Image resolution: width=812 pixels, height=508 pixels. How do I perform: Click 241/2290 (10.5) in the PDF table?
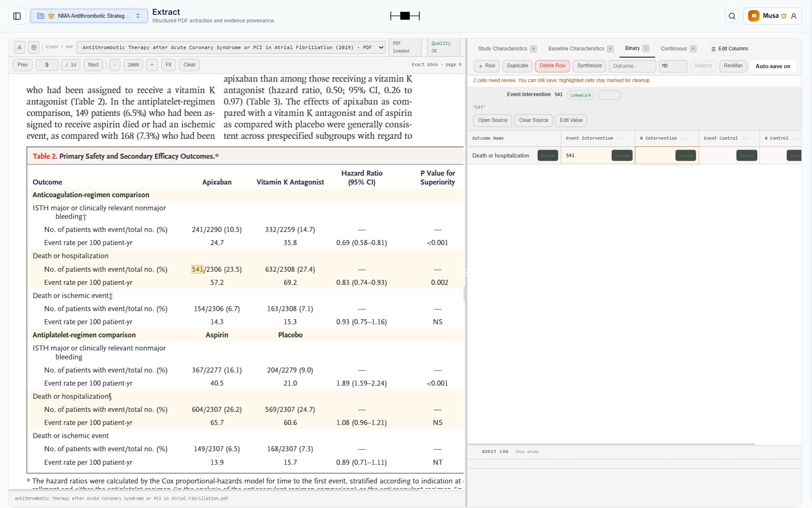(x=217, y=229)
